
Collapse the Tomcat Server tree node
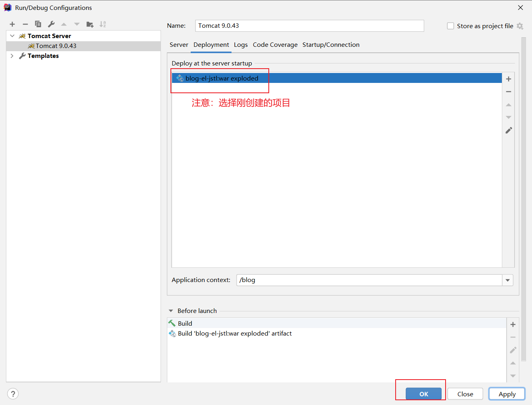(12, 36)
